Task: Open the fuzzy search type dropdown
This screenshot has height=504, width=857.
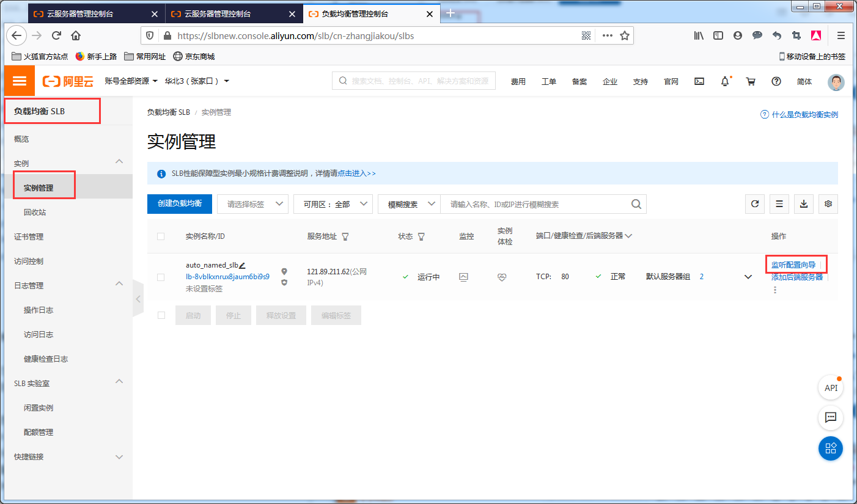Action: tap(408, 203)
